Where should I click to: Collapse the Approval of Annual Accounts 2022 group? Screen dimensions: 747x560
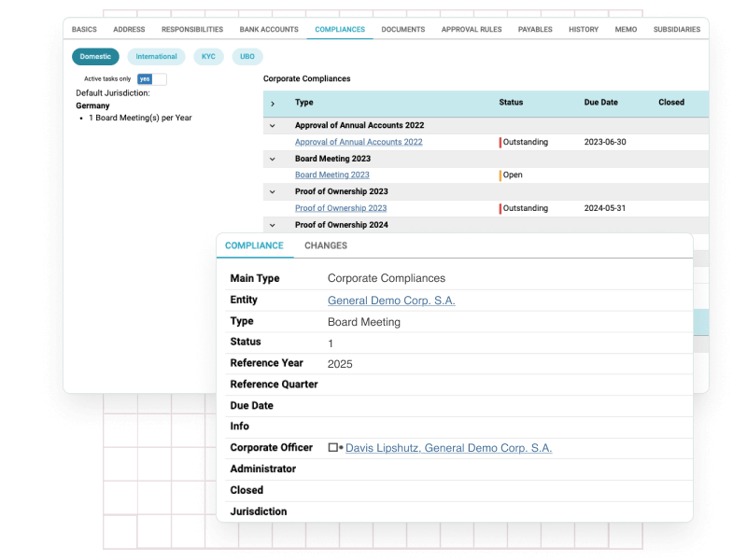pos(273,125)
